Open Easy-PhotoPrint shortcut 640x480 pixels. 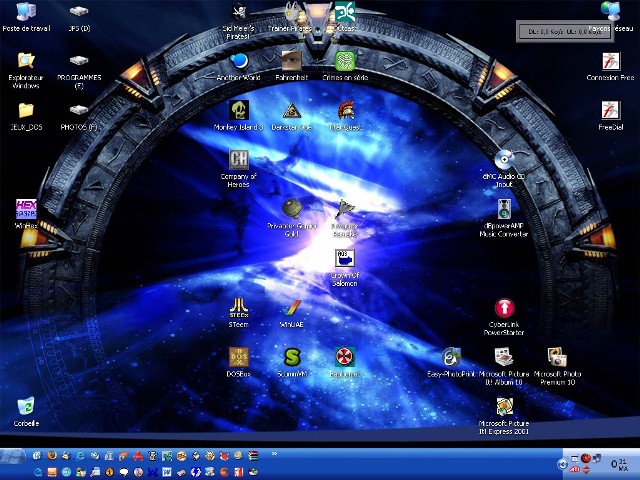pyautogui.click(x=451, y=362)
